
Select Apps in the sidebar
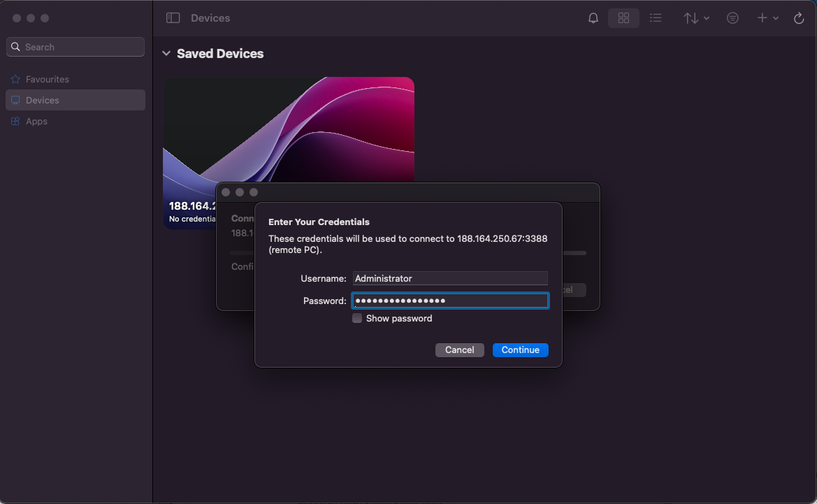[x=36, y=122]
